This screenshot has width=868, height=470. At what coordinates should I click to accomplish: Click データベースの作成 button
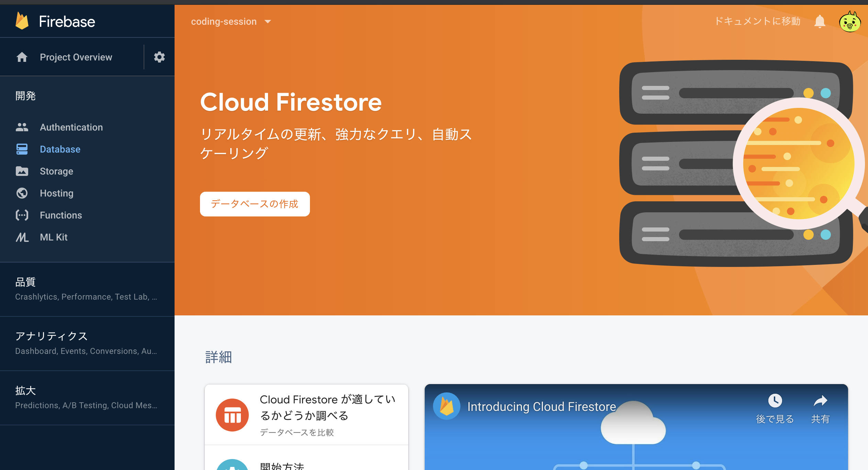click(x=255, y=204)
